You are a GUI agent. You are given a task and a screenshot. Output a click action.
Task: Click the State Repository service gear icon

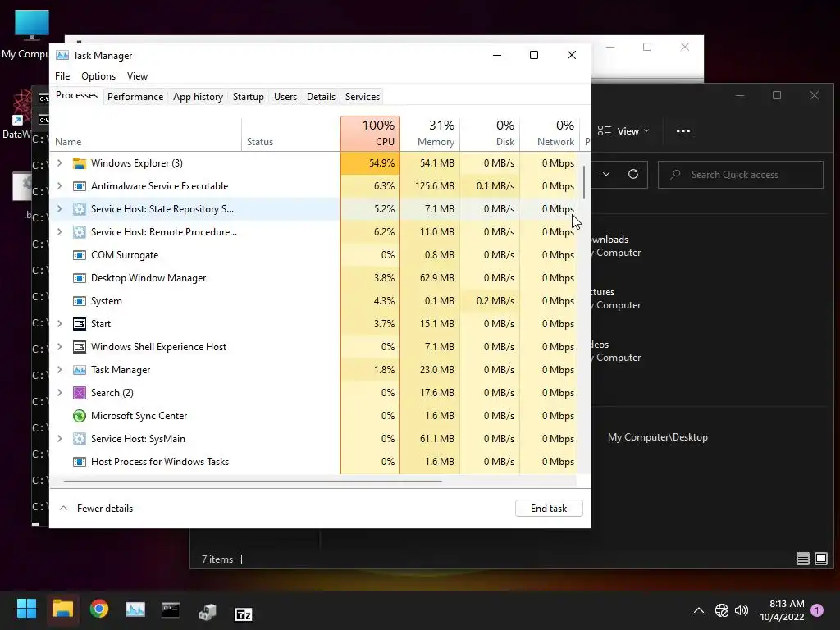(x=80, y=209)
